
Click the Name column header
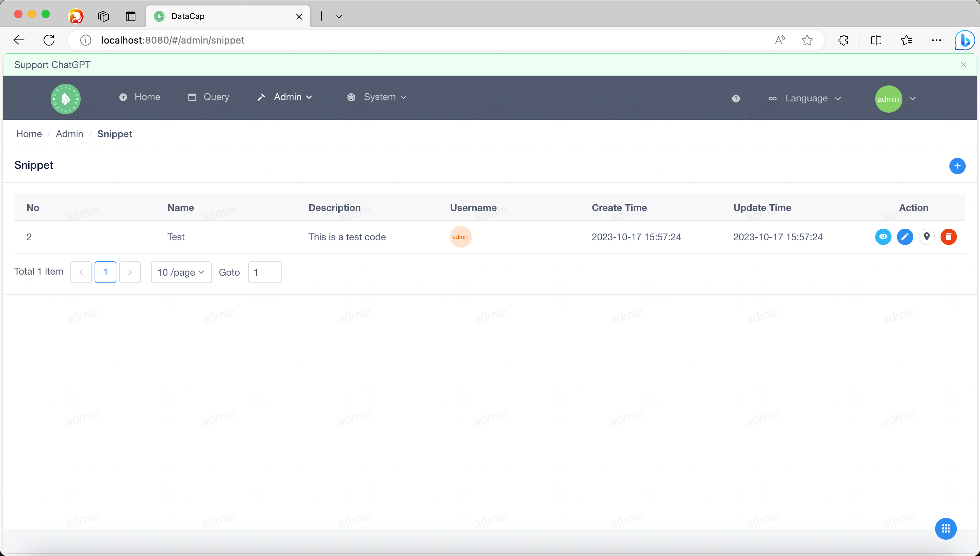[181, 208]
